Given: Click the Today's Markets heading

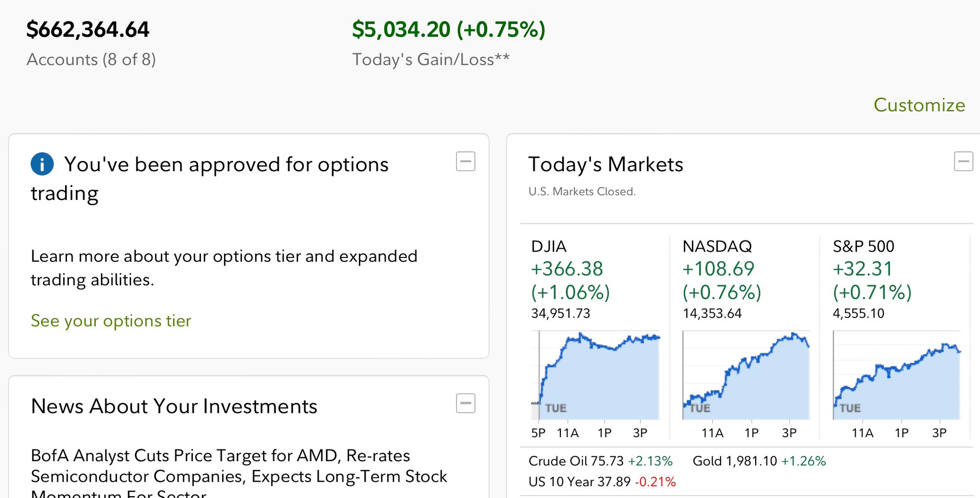Looking at the screenshot, I should click(606, 164).
